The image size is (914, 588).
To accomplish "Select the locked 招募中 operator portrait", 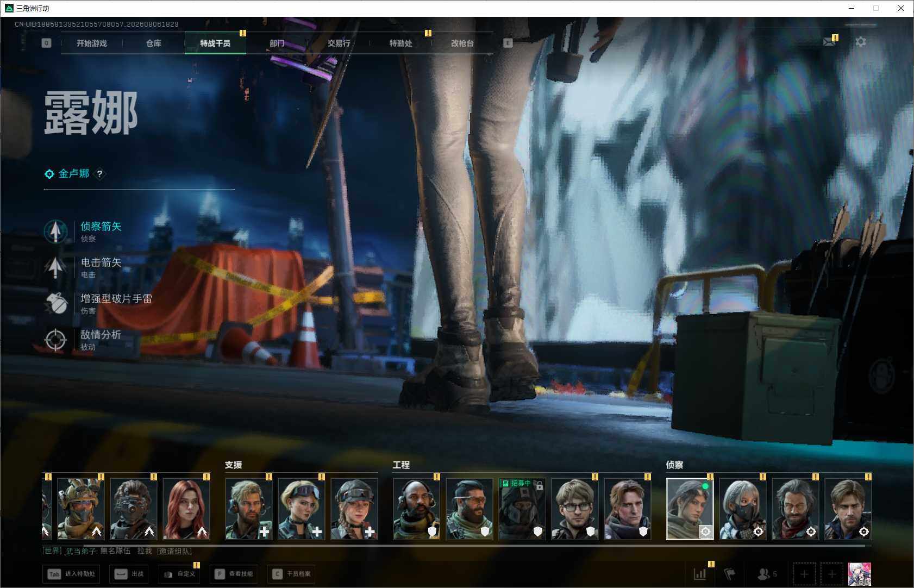I will pyautogui.click(x=522, y=509).
